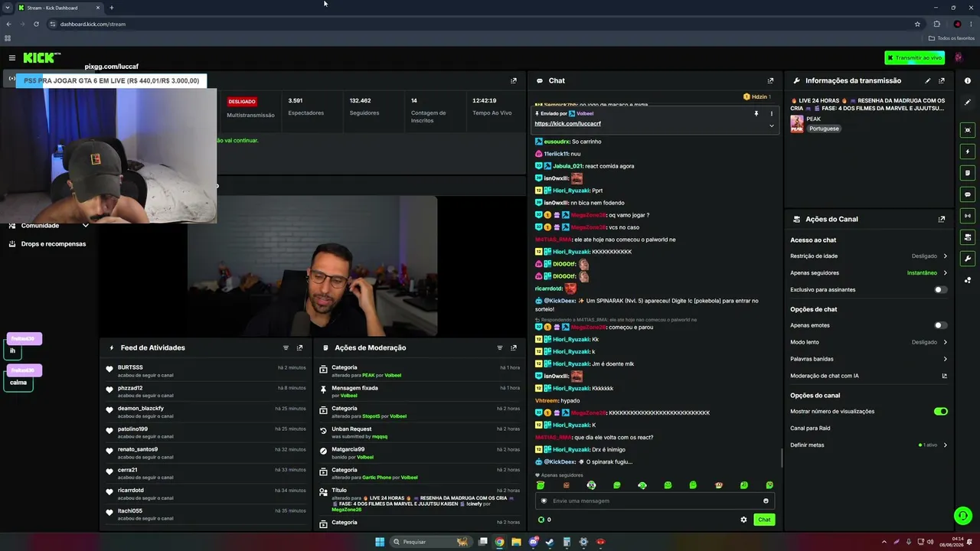
Task: Pop out the Ações do Canal panel
Action: (942, 219)
